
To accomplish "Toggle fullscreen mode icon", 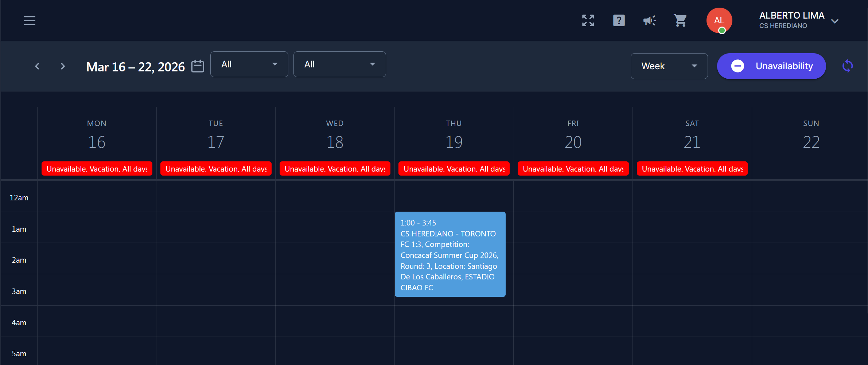I will [588, 20].
